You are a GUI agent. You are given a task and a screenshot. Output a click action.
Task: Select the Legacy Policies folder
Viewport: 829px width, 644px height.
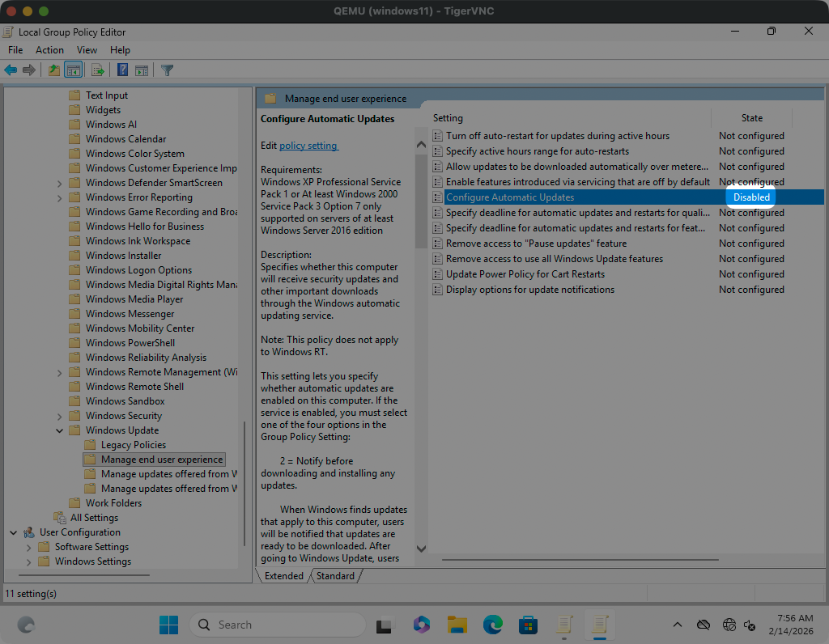pos(133,445)
